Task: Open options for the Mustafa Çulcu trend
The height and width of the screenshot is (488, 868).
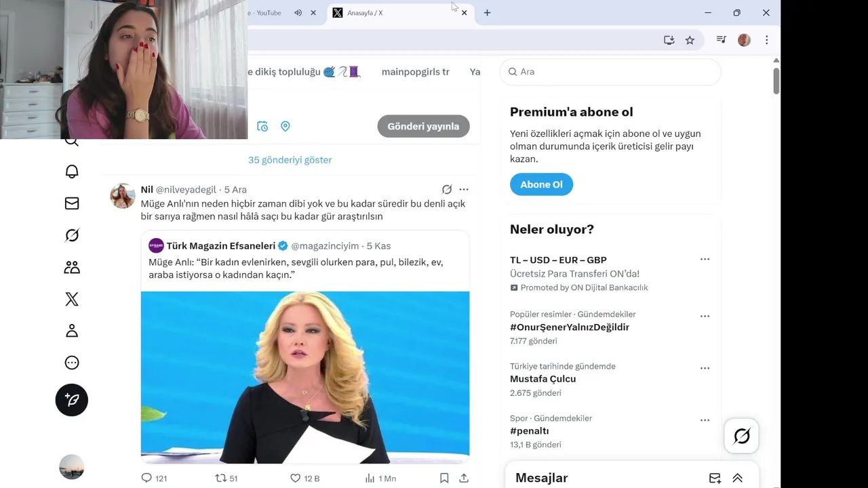Action: click(705, 368)
